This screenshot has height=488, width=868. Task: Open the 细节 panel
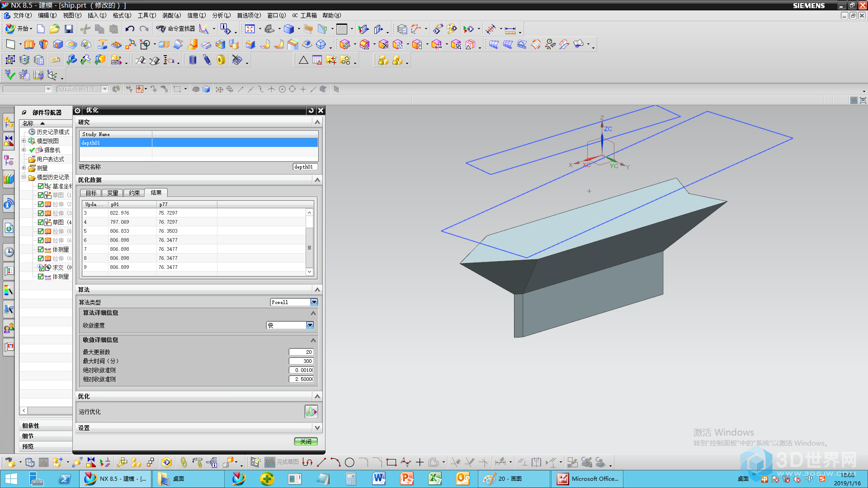46,436
